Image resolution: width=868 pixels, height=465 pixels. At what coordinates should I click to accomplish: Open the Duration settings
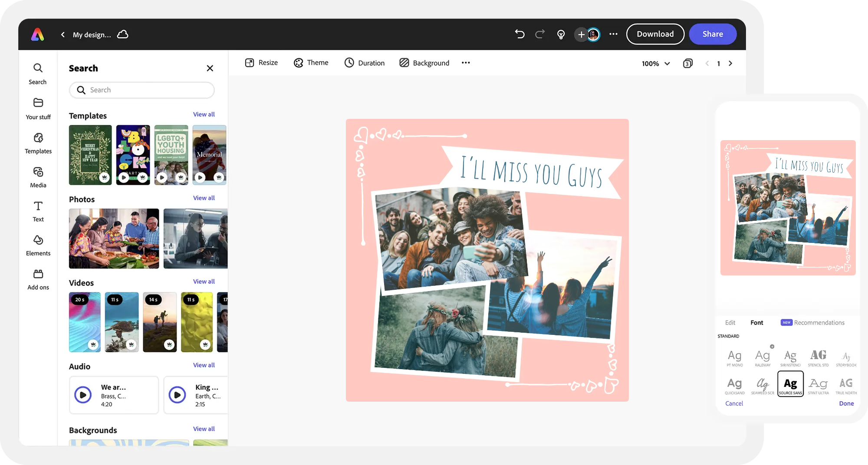pos(365,63)
